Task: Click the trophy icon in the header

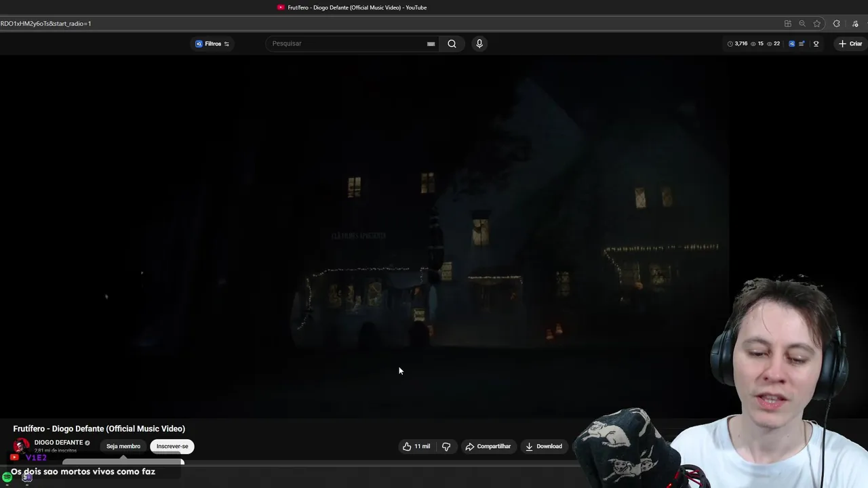Action: [816, 43]
